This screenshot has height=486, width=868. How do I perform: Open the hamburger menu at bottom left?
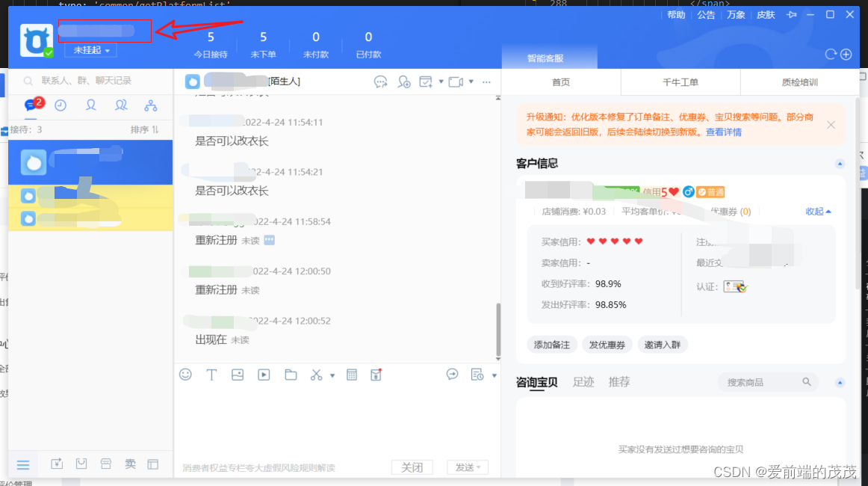pos(23,464)
